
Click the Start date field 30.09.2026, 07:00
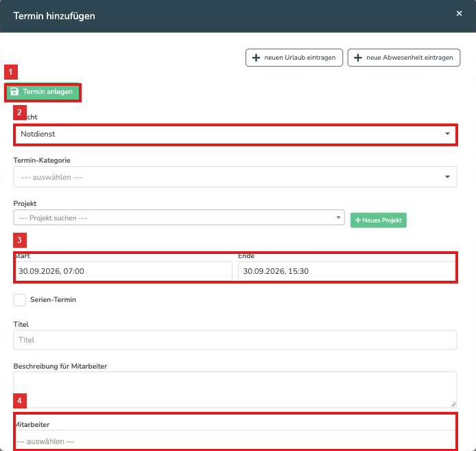click(124, 271)
